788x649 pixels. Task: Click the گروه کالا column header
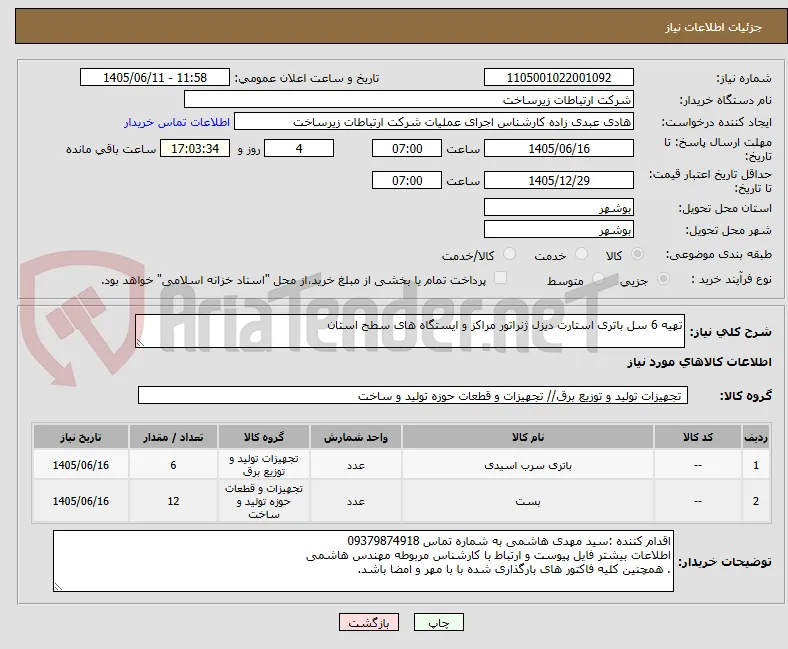point(264,437)
